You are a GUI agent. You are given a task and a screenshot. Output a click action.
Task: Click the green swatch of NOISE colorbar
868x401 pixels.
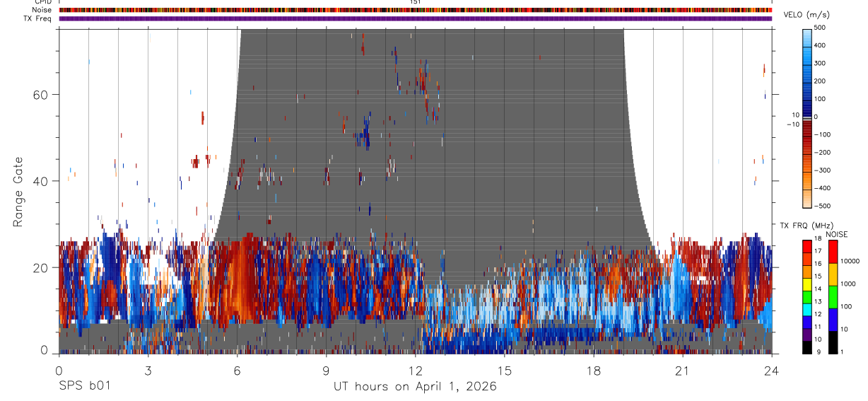click(832, 296)
